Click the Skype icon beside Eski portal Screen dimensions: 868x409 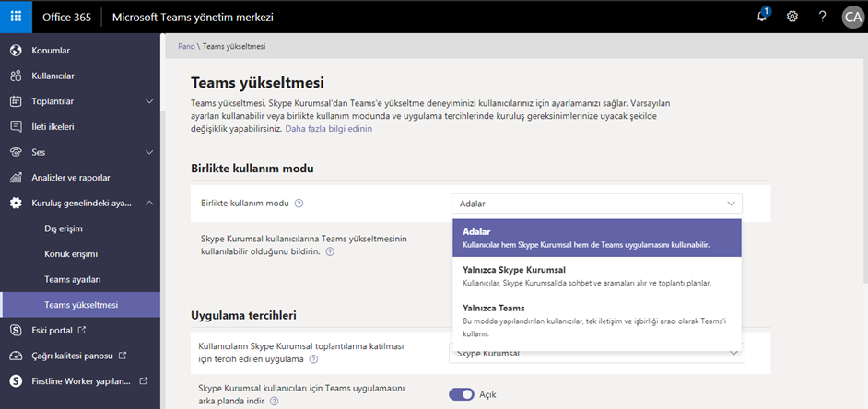point(16,331)
